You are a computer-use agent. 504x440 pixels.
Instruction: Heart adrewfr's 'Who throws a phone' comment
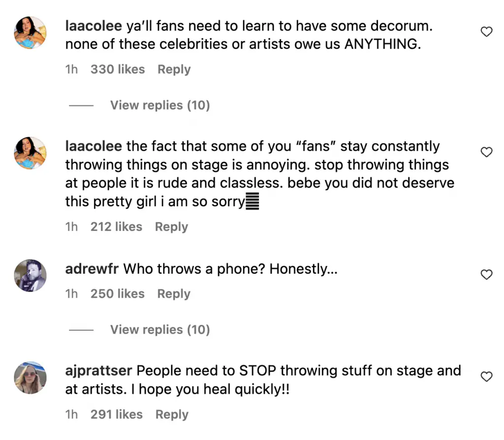pos(486,275)
